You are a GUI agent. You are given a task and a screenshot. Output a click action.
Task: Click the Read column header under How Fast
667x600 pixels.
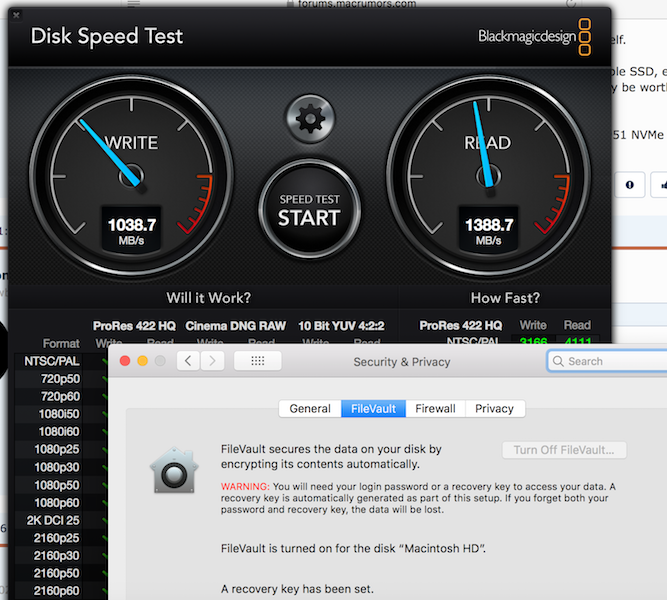tap(577, 326)
